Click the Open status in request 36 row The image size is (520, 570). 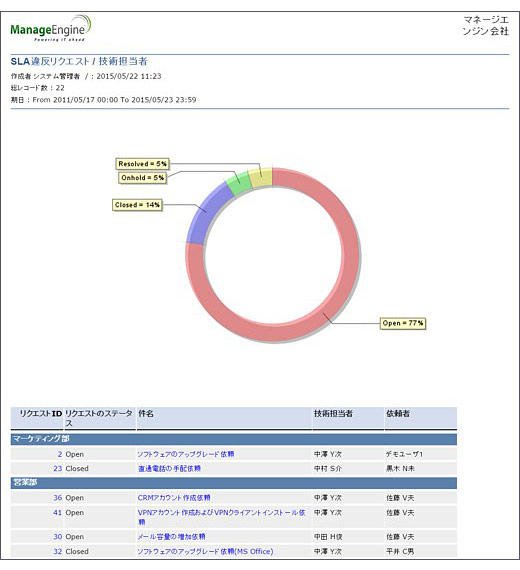click(x=75, y=498)
